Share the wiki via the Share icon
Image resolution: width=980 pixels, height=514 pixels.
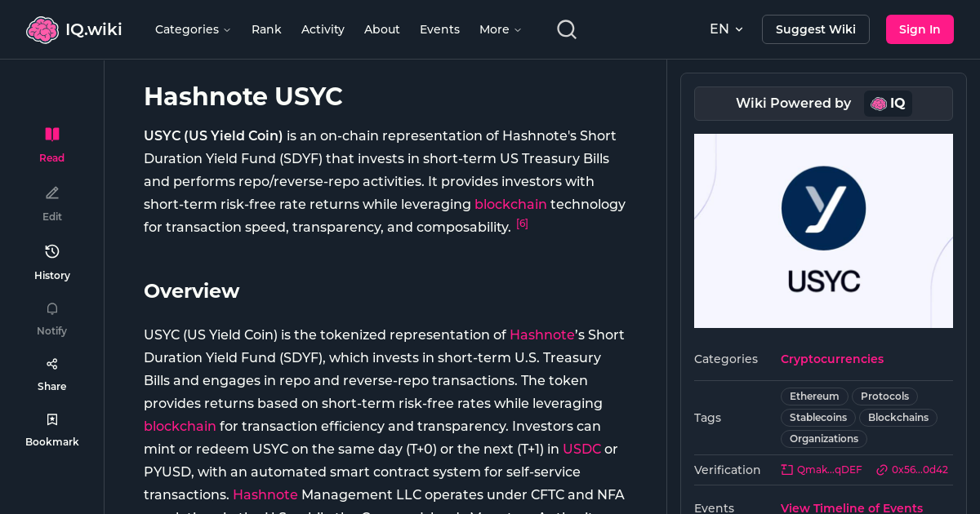(51, 372)
